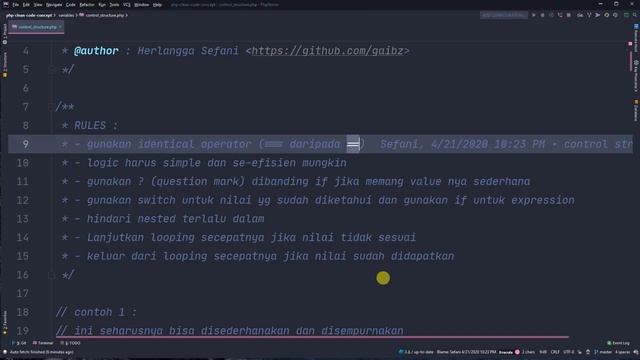
Task: Click 'hindari nested terlalu dalam' comment line
Action: 176,219
